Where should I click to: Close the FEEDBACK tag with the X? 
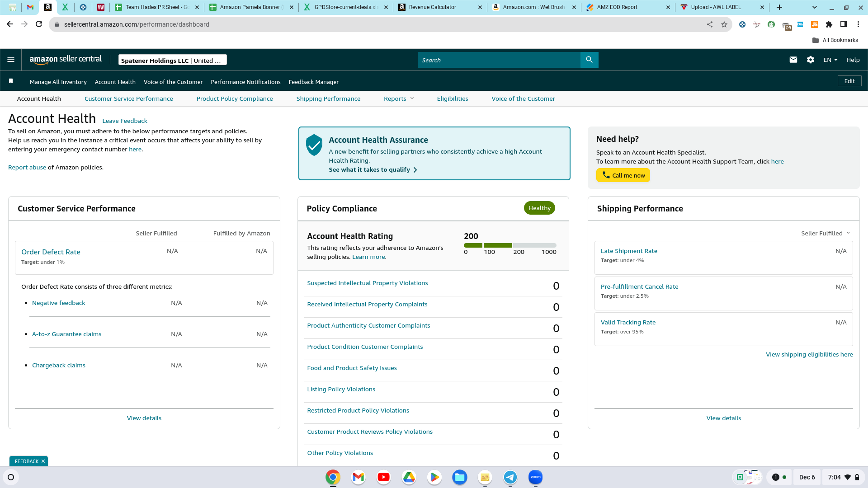tap(43, 461)
